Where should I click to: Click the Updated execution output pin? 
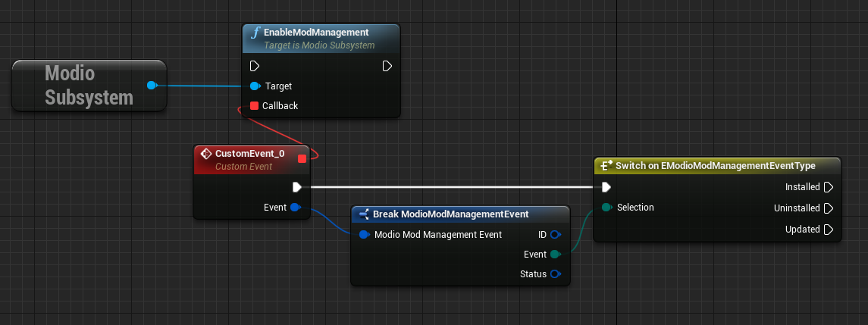[829, 230]
